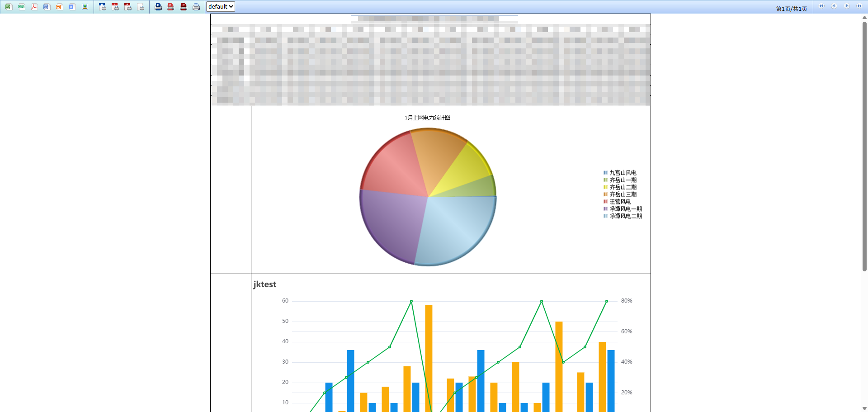Click the legend label 净潭风电二期

[x=626, y=216]
